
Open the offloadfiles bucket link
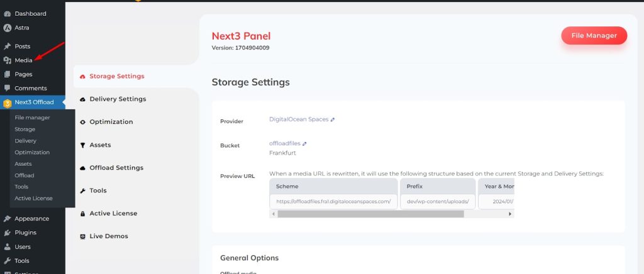coord(285,143)
